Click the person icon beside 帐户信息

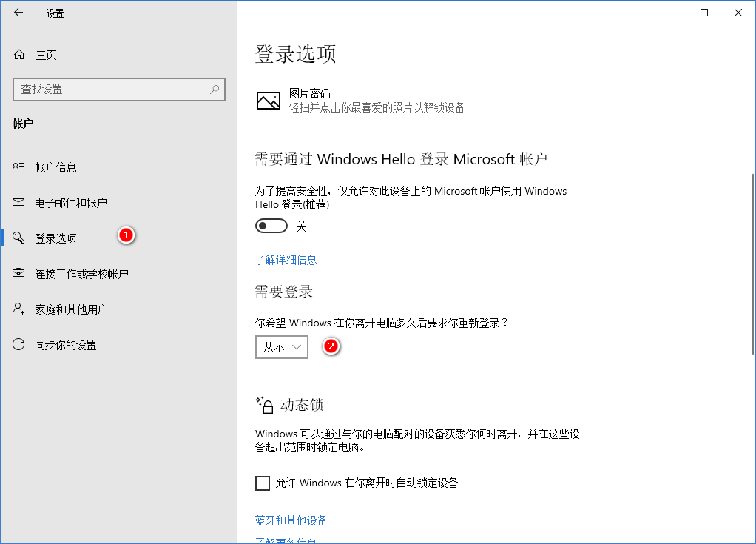click(18, 167)
